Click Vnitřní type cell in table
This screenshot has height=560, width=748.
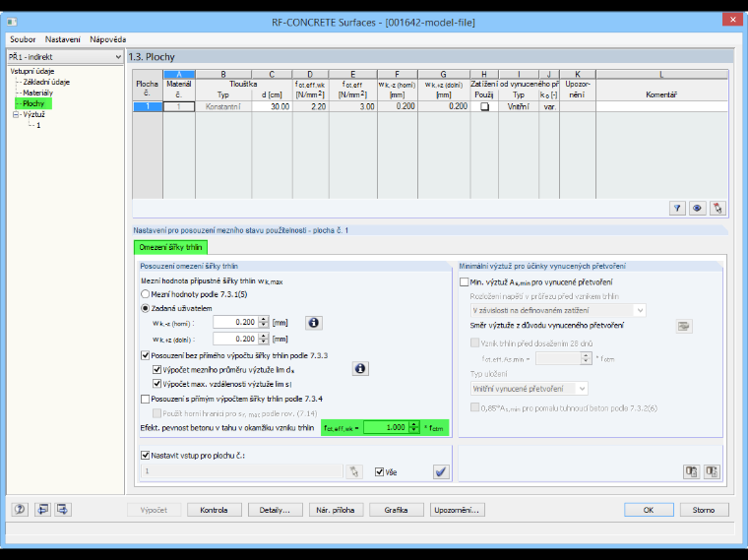pyautogui.click(x=519, y=107)
